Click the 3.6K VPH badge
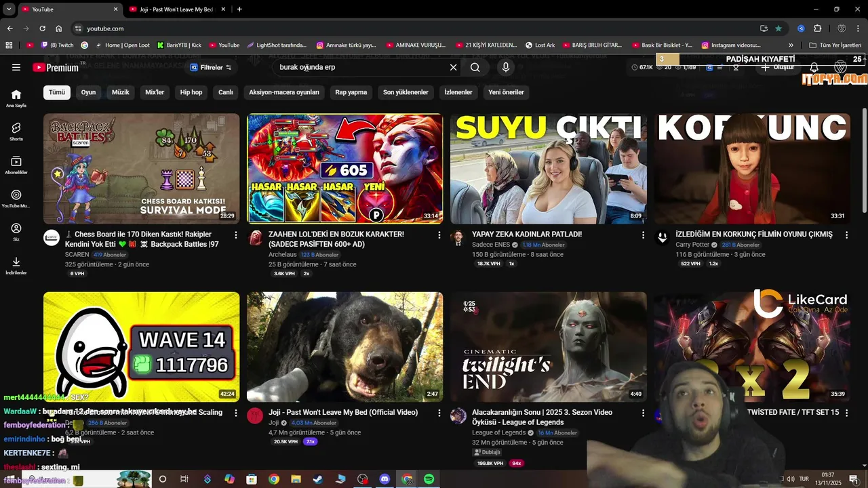The image size is (868, 488). tap(284, 274)
